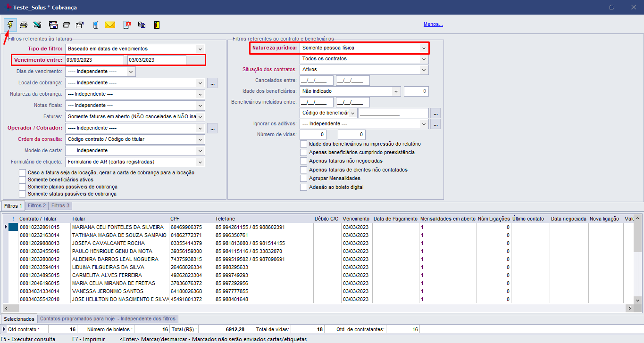Send email with the yellow envelope icon
644x343 pixels.
[110, 25]
